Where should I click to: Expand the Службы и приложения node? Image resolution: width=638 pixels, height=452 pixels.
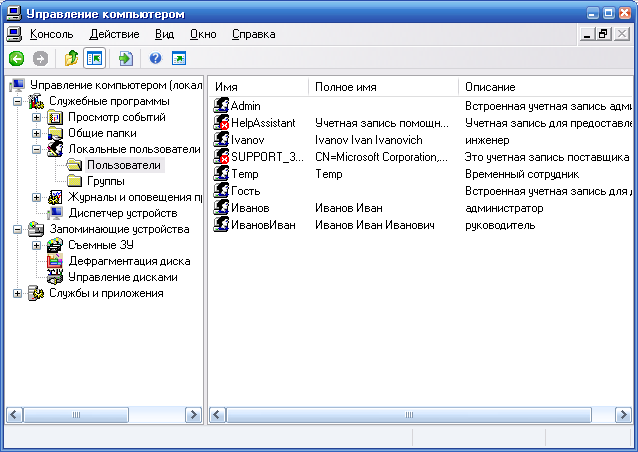tap(17, 293)
